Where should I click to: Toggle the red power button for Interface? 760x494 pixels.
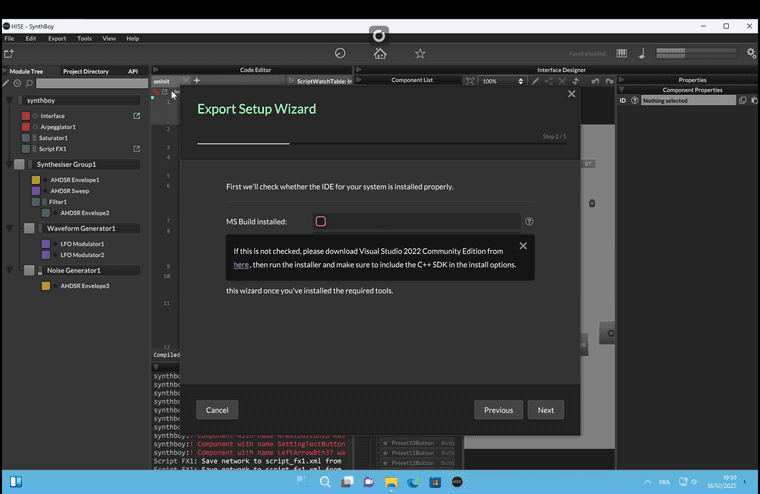pos(26,116)
